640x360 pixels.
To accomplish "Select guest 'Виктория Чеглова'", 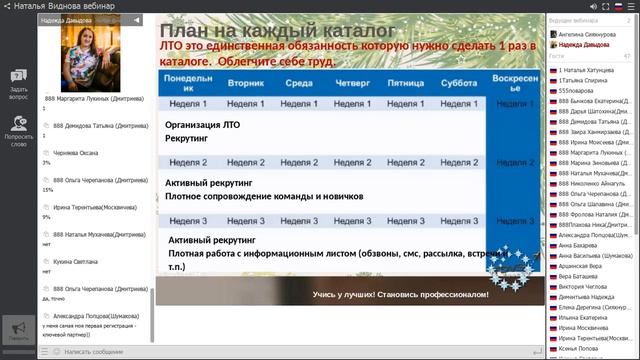I will 582,287.
